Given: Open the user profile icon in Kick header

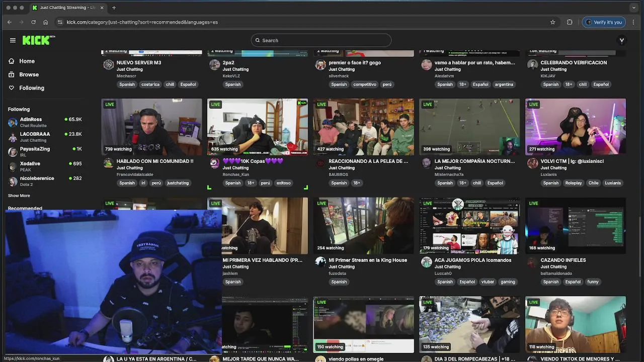Looking at the screenshot, I should (x=622, y=40).
